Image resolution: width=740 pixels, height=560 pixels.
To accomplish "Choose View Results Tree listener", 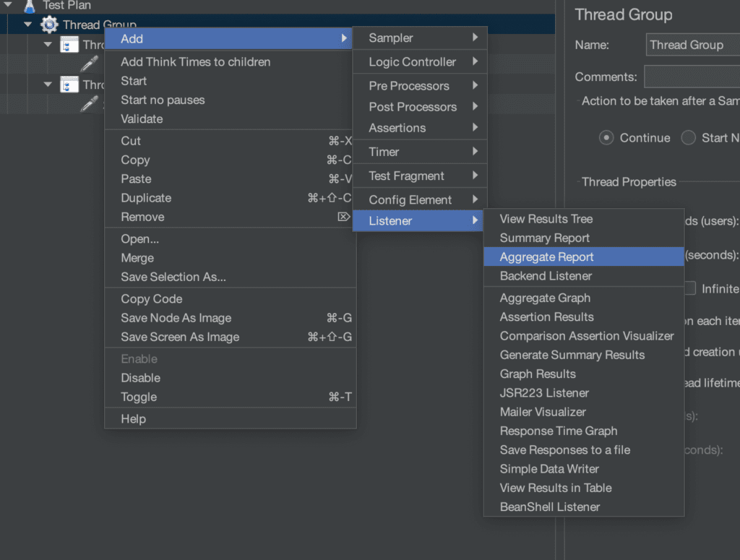I will pyautogui.click(x=546, y=218).
